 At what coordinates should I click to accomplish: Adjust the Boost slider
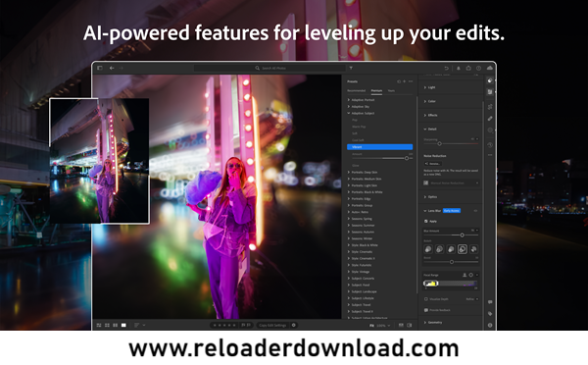coord(452,262)
